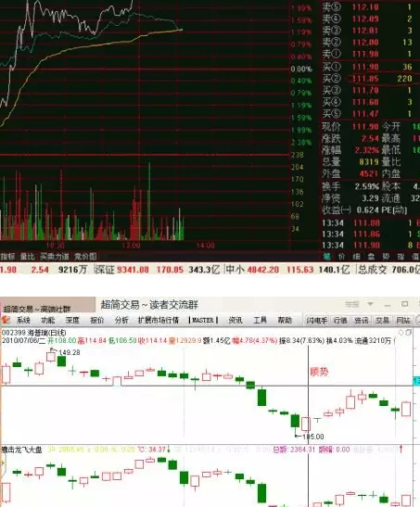Open the 功能 menu
The width and height of the screenshot is (420, 507).
point(48,320)
